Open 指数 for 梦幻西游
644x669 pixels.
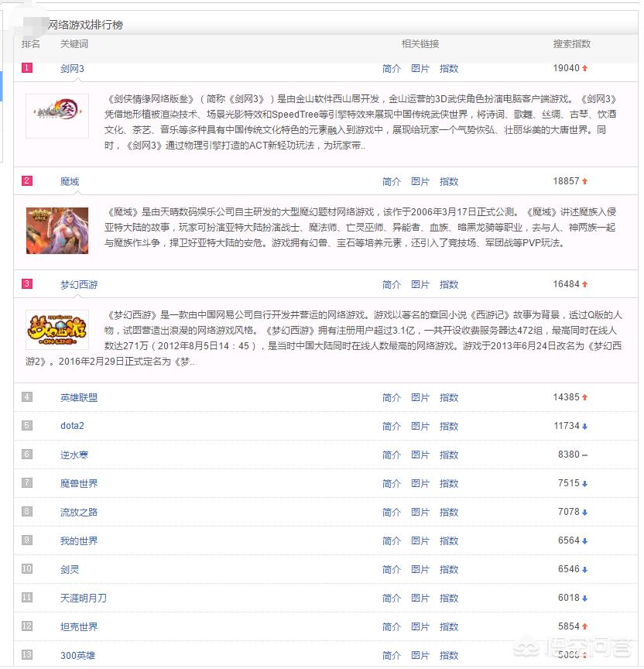click(x=449, y=285)
